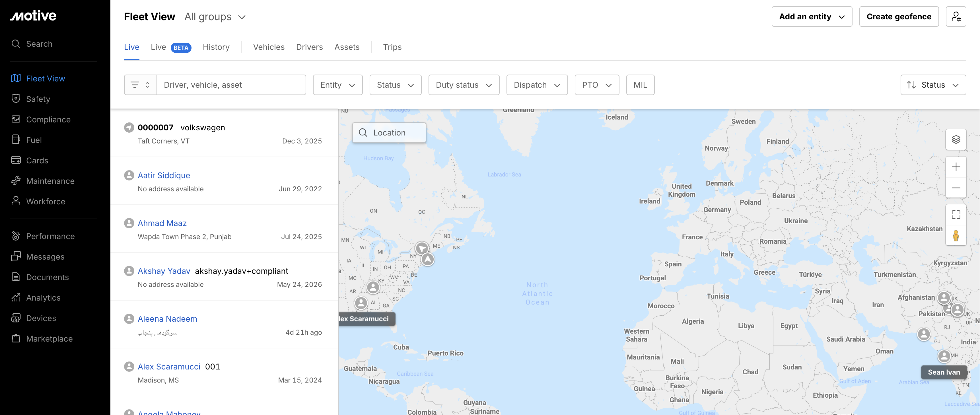Open Akshay Yadav driver link
980x415 pixels.
pyautogui.click(x=164, y=271)
